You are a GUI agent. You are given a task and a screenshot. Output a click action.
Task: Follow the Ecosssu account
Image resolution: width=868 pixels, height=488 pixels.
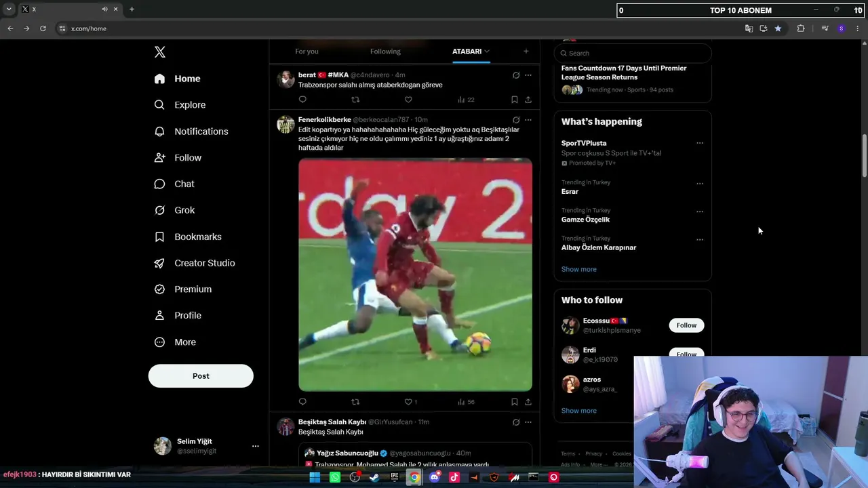click(686, 325)
